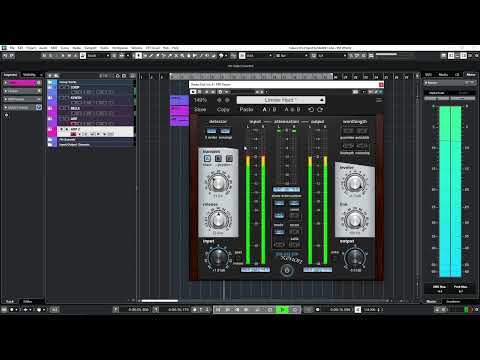Show the left zone layout icon
This screenshot has height=360, width=480.
[x=451, y=56]
